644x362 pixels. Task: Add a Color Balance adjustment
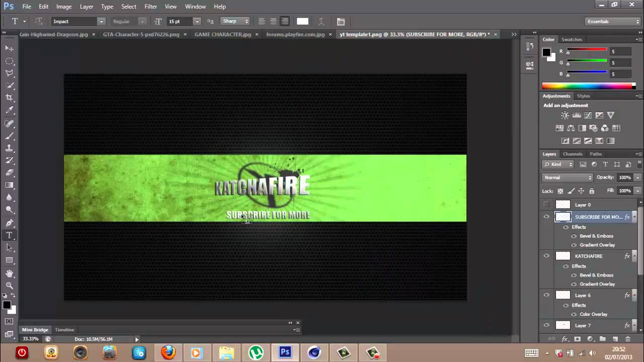click(571, 128)
